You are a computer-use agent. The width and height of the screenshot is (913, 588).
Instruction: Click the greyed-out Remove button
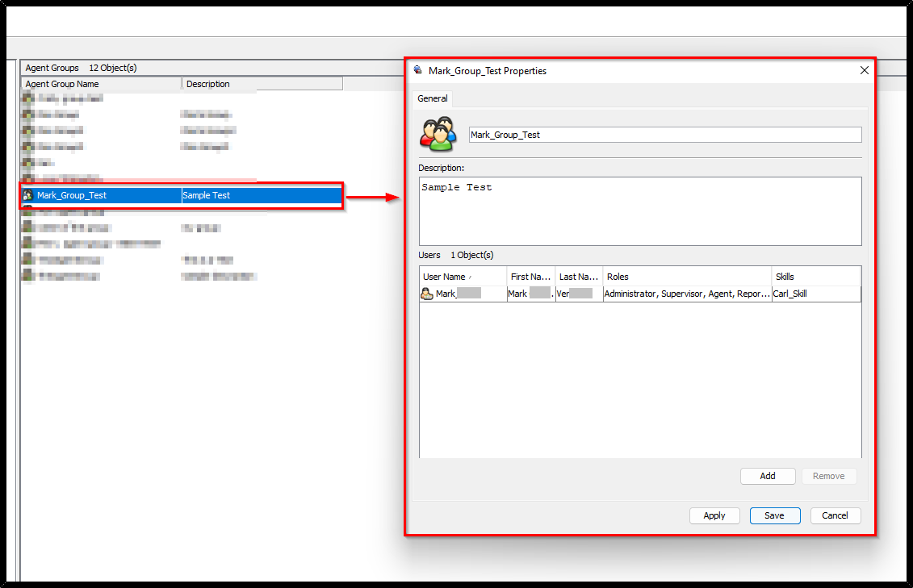(828, 476)
